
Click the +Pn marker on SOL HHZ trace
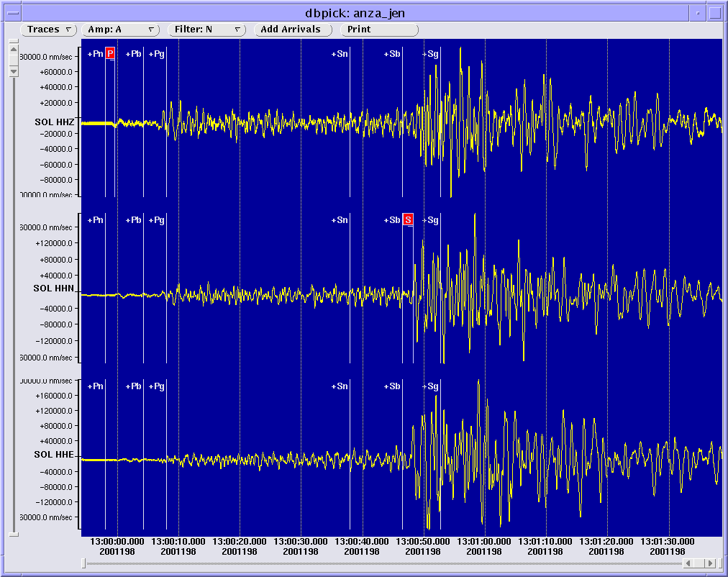[x=95, y=54]
